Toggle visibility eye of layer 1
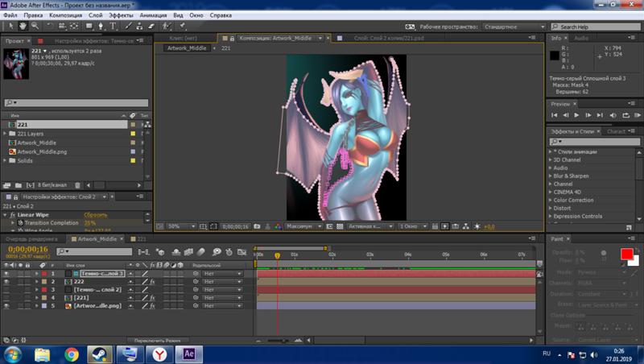This screenshot has height=364, width=644. click(6, 274)
